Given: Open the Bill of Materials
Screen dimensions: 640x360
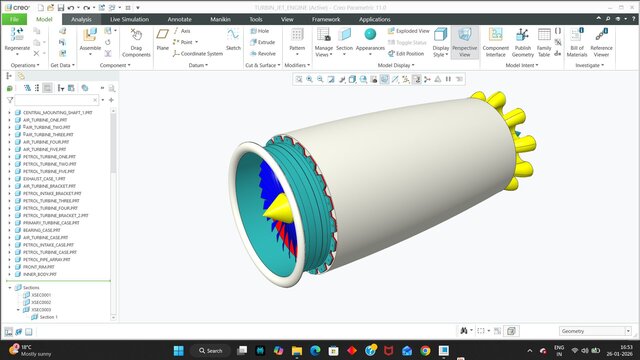Looking at the screenshot, I should 577,42.
